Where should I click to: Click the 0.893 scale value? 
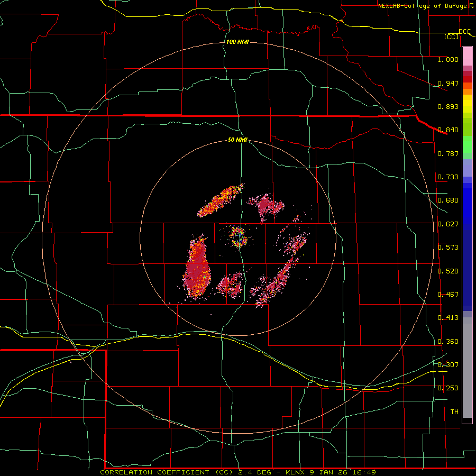click(448, 106)
